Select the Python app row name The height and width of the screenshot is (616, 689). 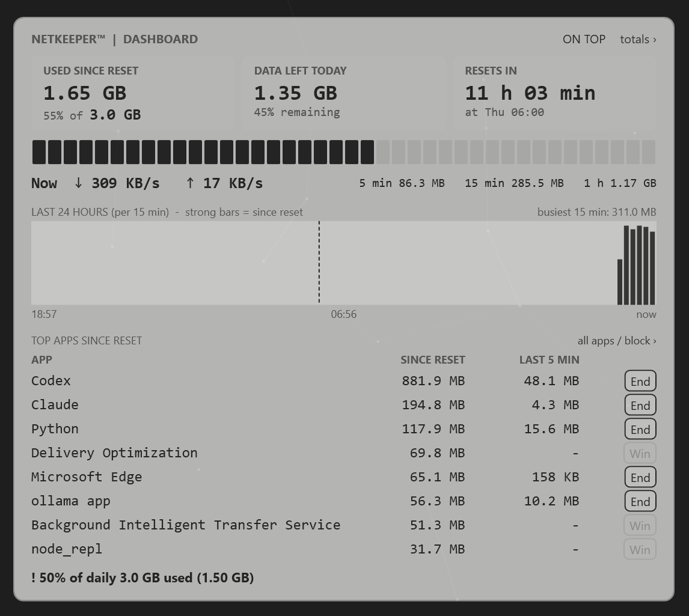55,429
